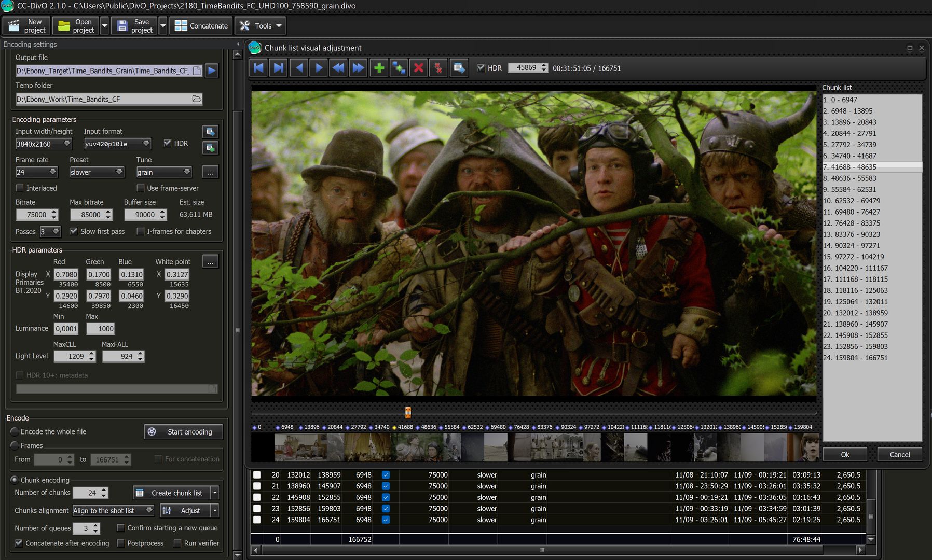
Task: Open HDR parameters ellipsis button
Action: click(210, 262)
